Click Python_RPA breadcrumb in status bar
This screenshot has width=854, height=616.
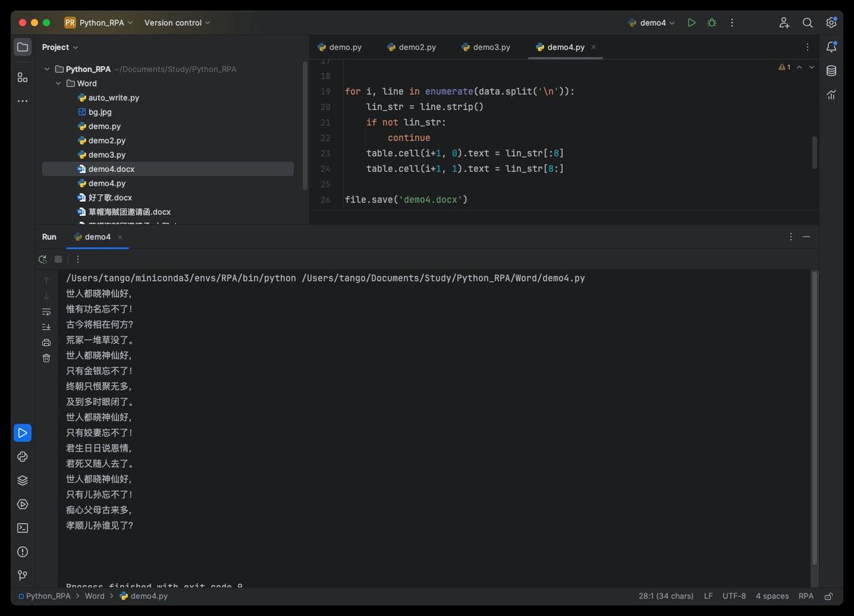[44, 596]
